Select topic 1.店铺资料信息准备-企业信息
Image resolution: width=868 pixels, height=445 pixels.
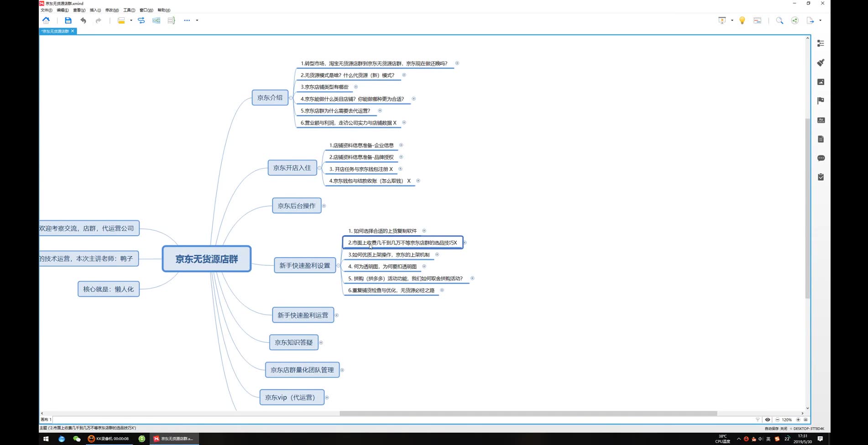tap(361, 145)
